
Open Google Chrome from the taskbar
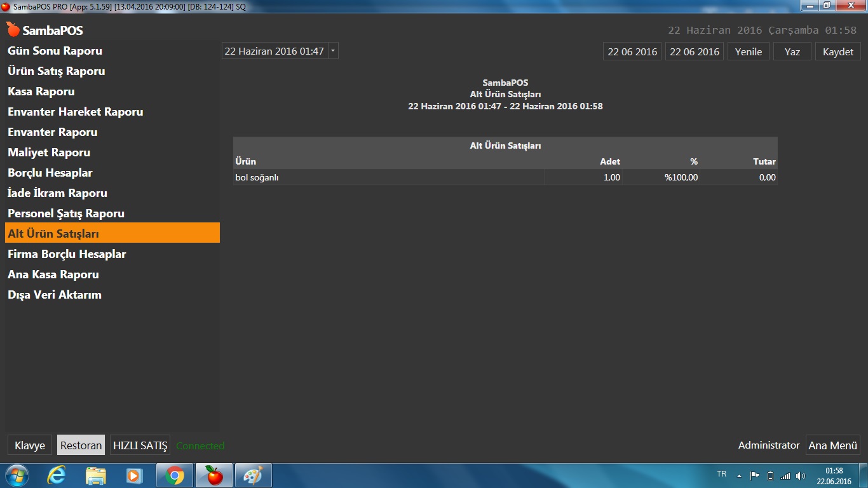175,475
